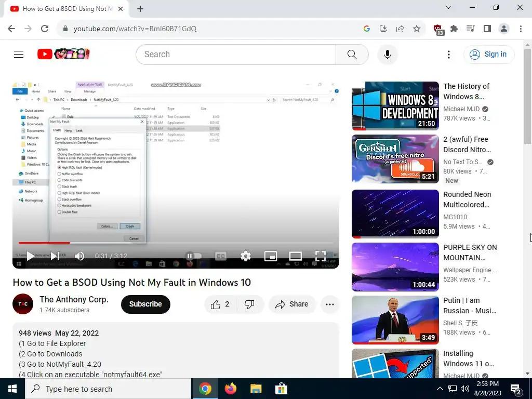Open Installing Windows 11 video title
The image size is (532, 399).
[469, 358]
